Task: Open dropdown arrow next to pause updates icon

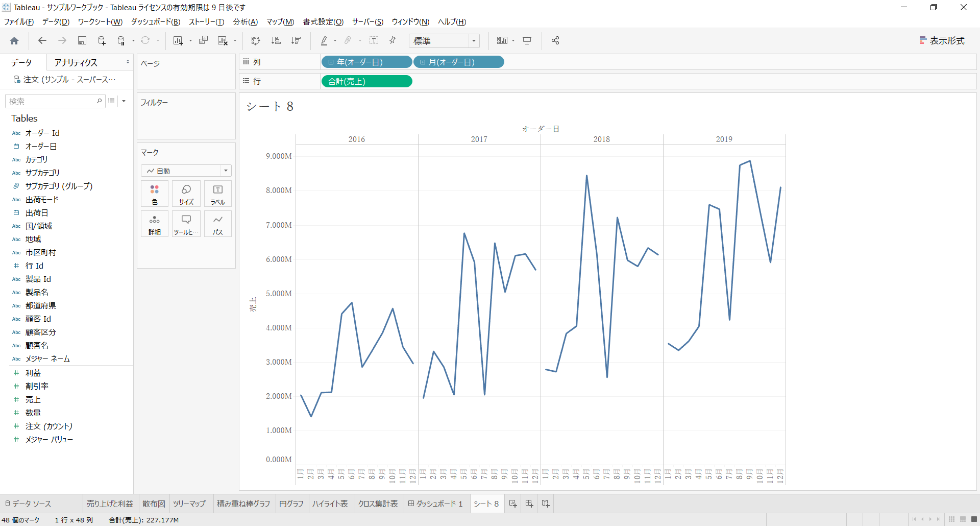Action: coord(133,41)
